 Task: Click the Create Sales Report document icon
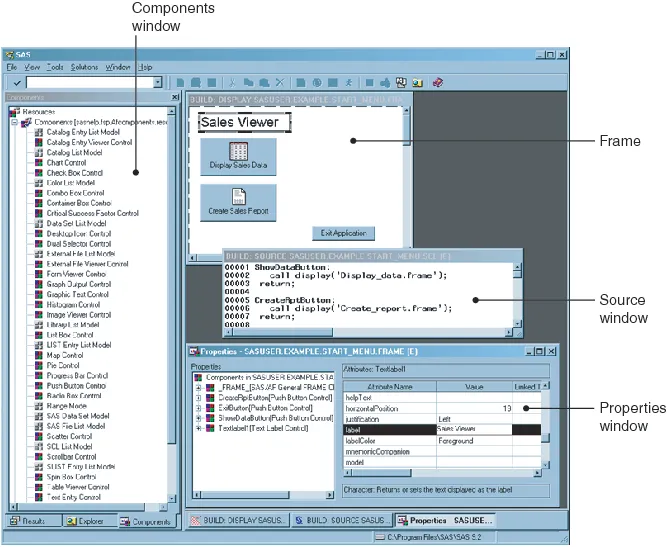(239, 197)
